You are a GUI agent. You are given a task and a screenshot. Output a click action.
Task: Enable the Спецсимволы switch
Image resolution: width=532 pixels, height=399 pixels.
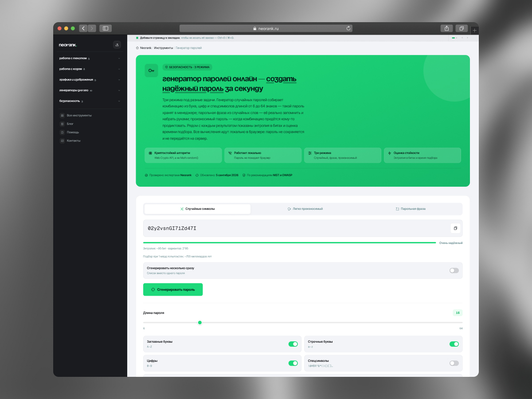pos(454,363)
